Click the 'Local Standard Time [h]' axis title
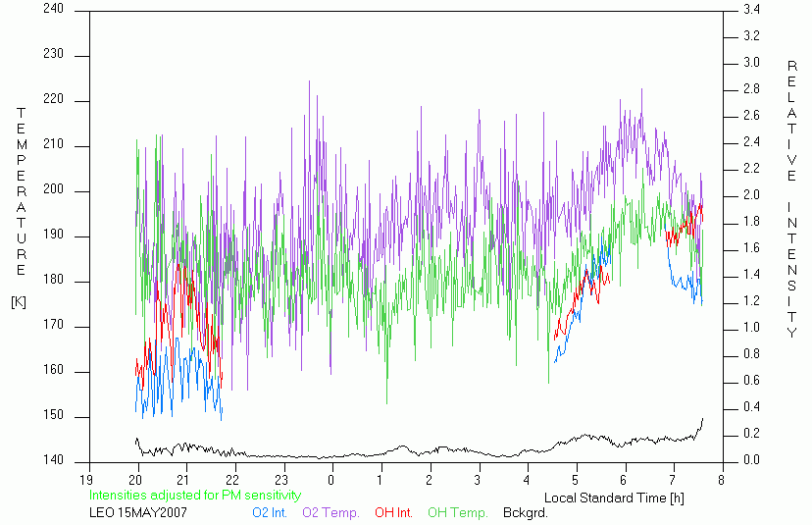The width and height of the screenshot is (812, 525). 614,499
